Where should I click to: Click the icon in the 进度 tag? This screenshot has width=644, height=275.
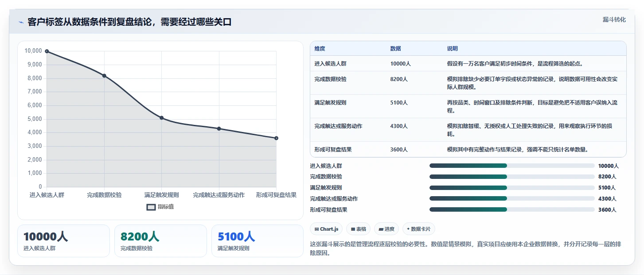pos(381,229)
